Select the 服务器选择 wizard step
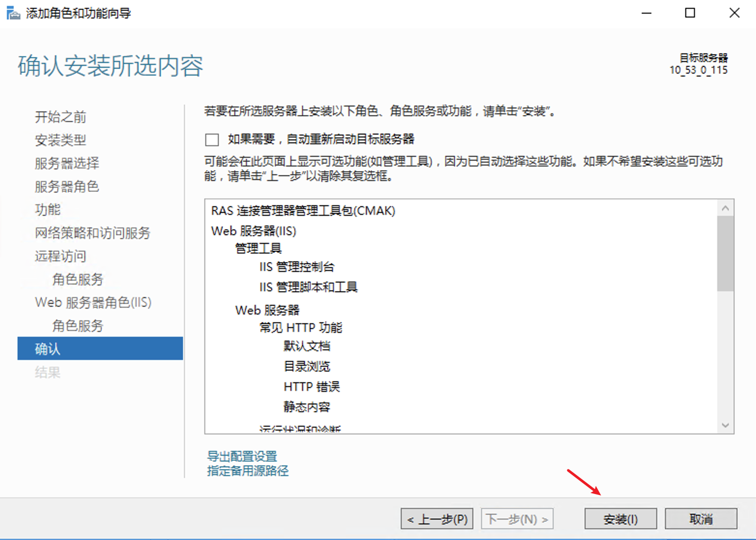The height and width of the screenshot is (540, 756). point(66,163)
